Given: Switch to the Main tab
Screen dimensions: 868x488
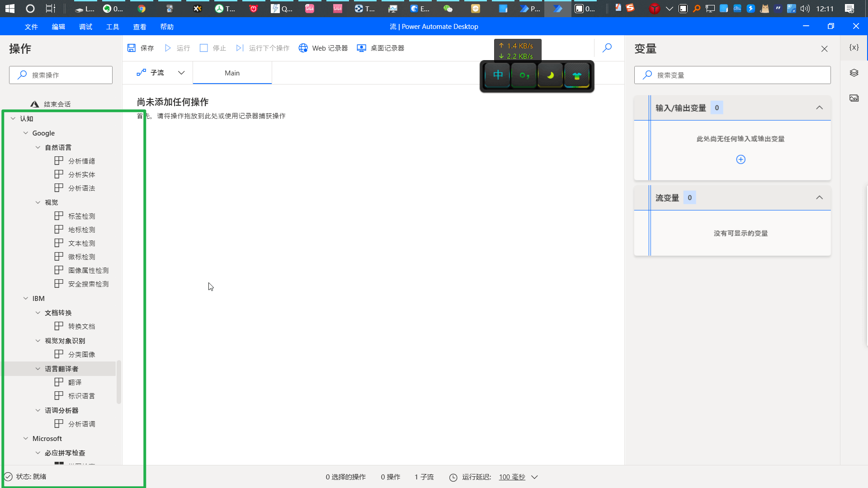Looking at the screenshot, I should [232, 73].
